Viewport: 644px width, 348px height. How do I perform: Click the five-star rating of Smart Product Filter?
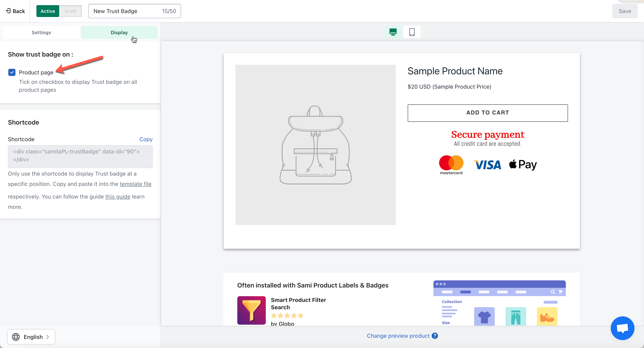point(287,316)
